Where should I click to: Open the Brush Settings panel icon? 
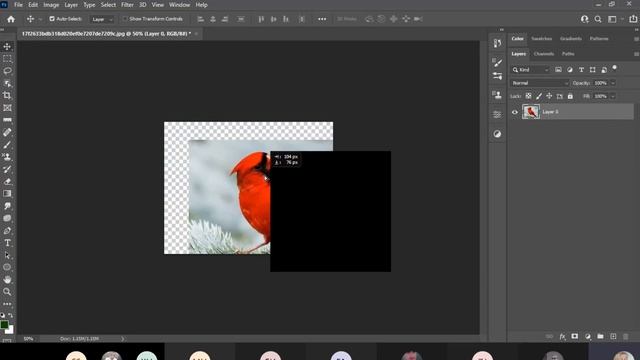497,62
